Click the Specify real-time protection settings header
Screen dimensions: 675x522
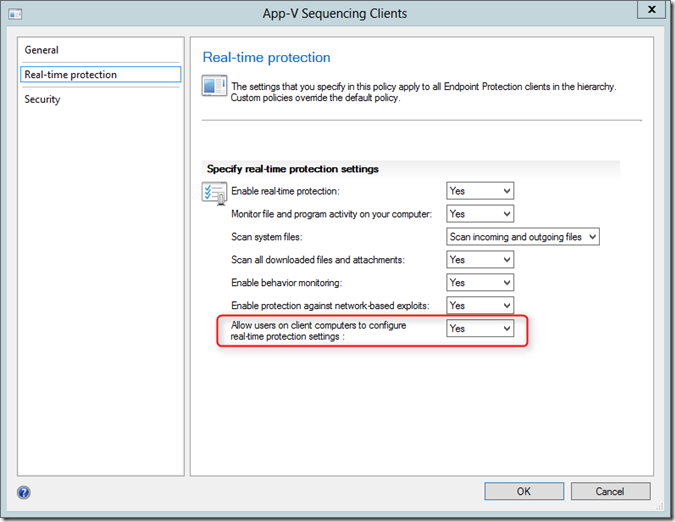tap(292, 169)
